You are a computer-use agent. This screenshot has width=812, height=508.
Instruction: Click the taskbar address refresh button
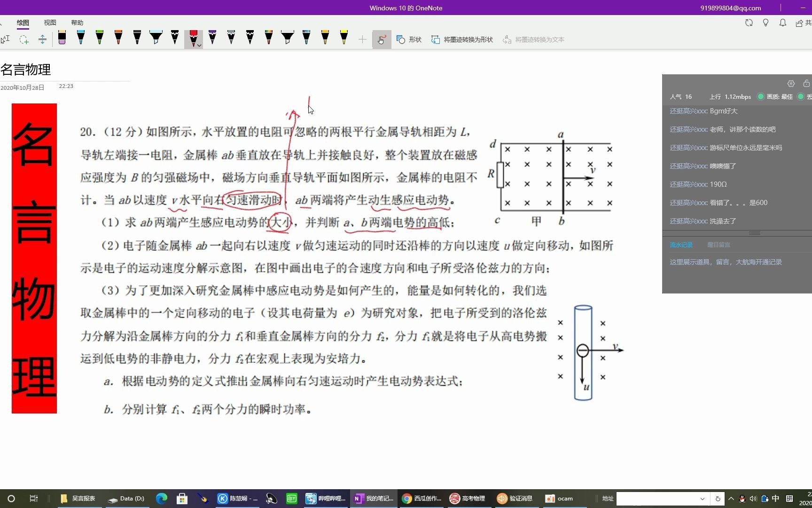[718, 499]
